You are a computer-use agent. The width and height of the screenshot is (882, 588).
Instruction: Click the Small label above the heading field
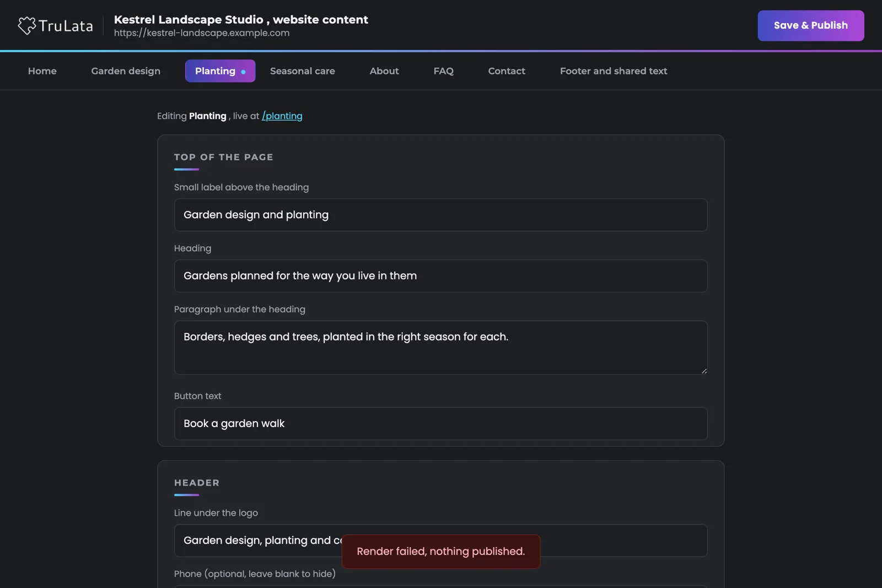[440, 215]
